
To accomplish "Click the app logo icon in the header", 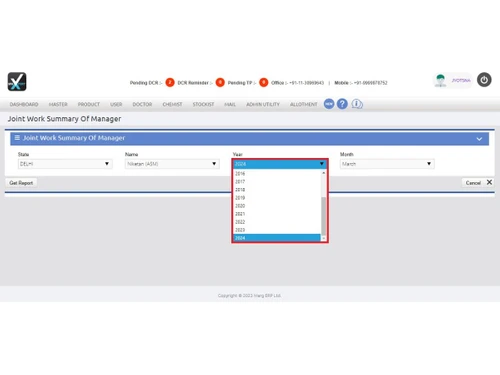I will click(x=17, y=82).
